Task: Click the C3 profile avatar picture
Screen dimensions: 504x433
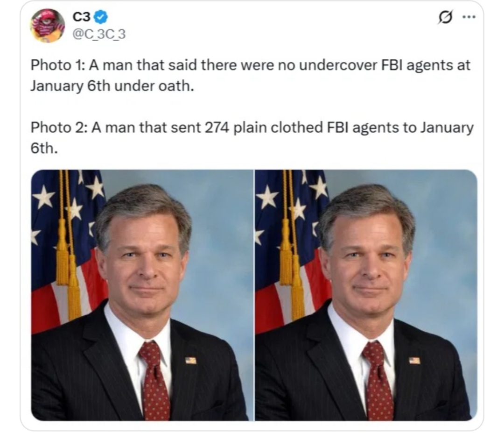Action: tap(48, 26)
